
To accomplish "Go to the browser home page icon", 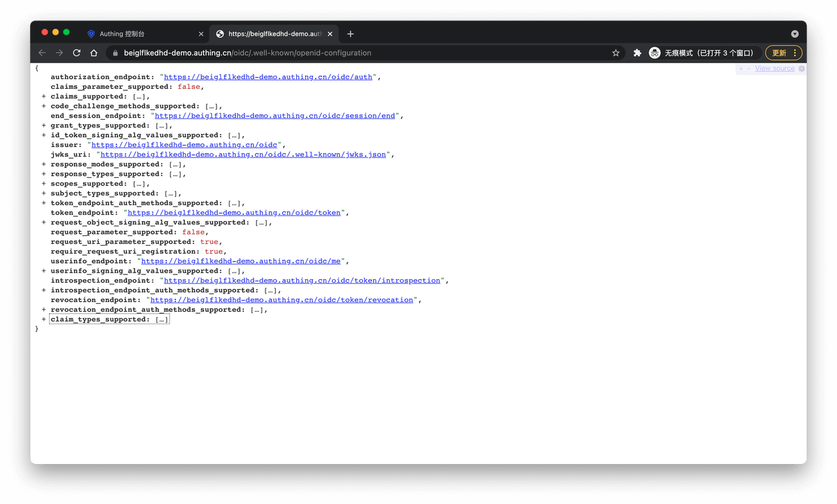I will tap(94, 53).
